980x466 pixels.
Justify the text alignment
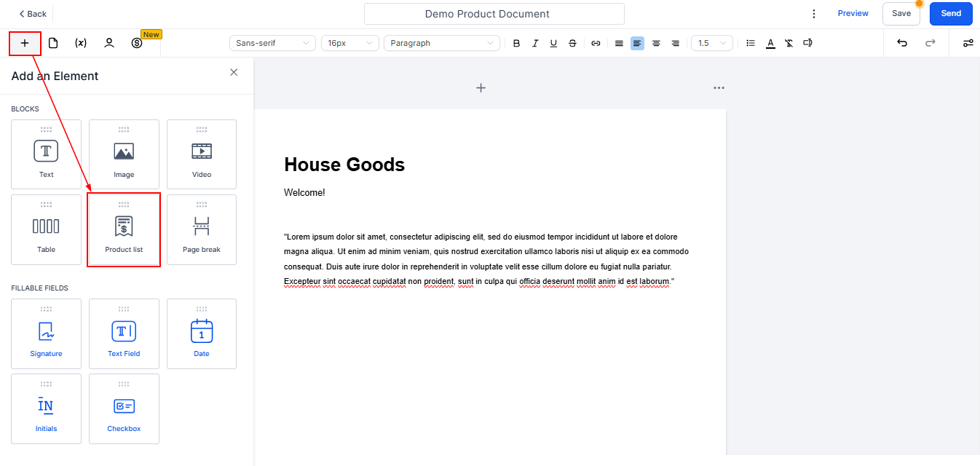[619, 43]
